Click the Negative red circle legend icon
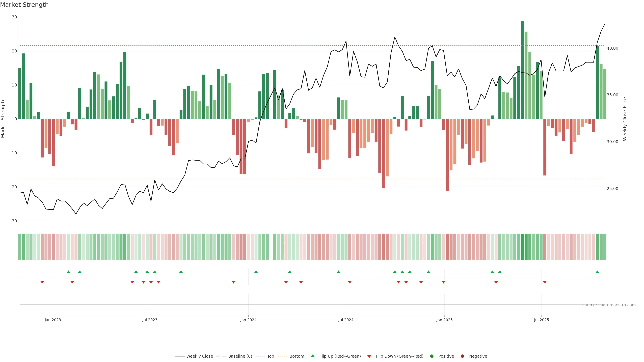 (x=462, y=356)
